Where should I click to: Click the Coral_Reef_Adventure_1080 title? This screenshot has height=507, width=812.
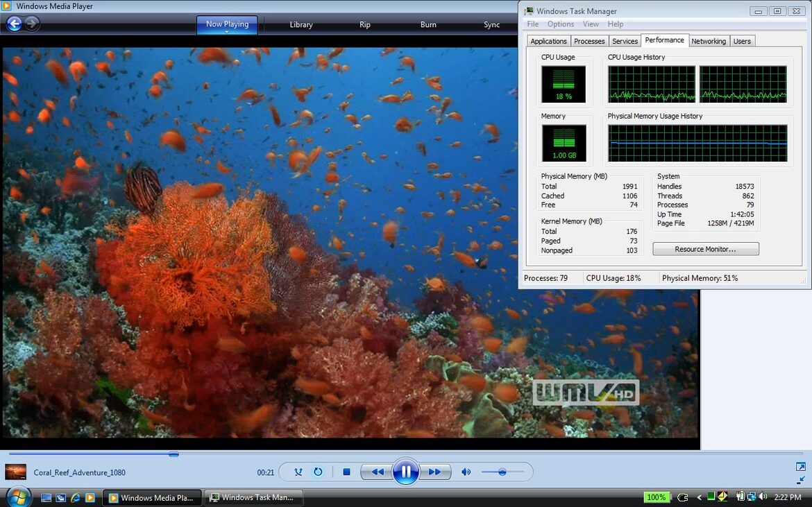tap(79, 472)
